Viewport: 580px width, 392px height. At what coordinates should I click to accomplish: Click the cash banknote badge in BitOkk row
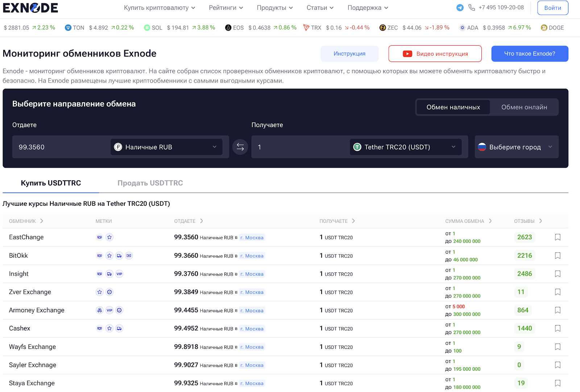(129, 255)
